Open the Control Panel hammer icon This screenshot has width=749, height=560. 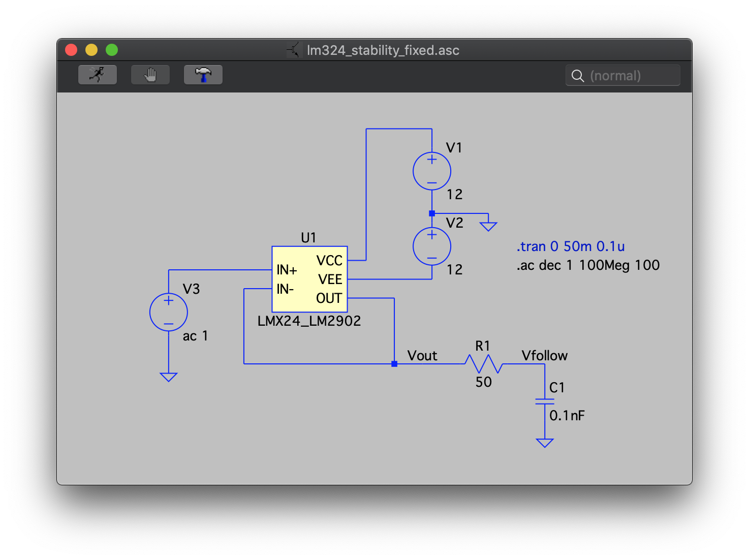203,75
